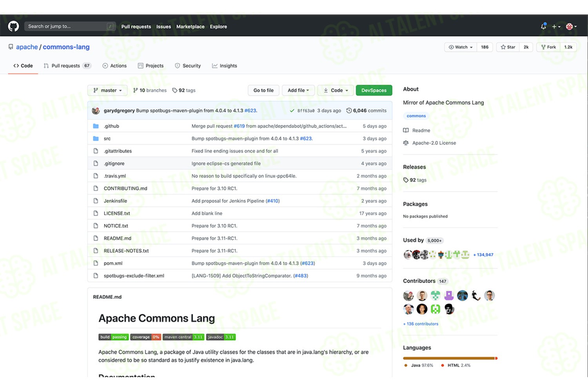This screenshot has height=392, width=588.
Task: Click the Readme book icon
Action: coord(406,130)
